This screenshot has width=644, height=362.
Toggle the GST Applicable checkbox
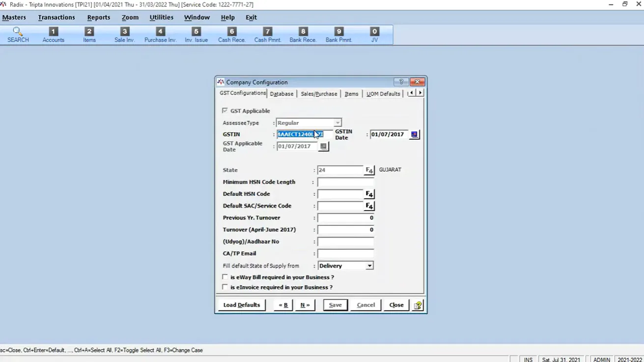(x=225, y=111)
